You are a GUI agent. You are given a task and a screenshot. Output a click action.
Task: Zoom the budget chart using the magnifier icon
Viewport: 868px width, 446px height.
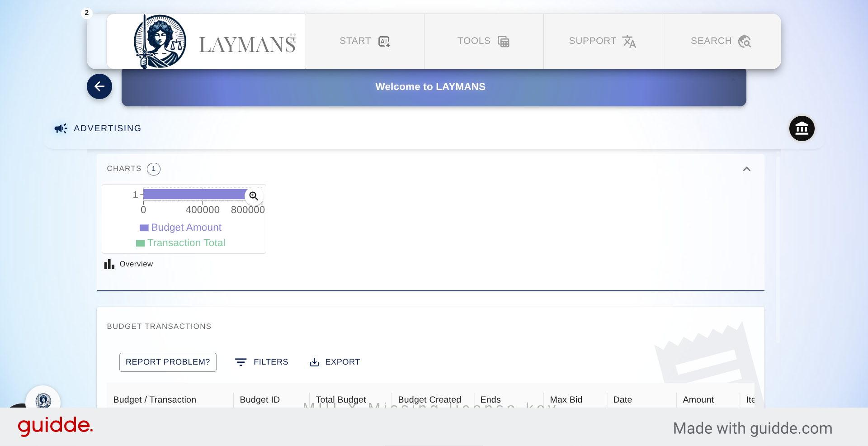pyautogui.click(x=254, y=196)
